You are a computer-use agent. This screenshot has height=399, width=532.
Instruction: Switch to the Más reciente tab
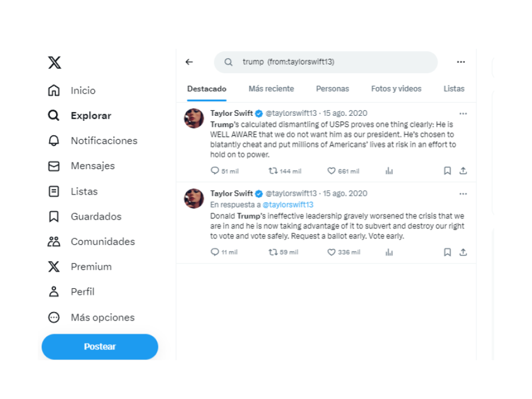coord(271,89)
